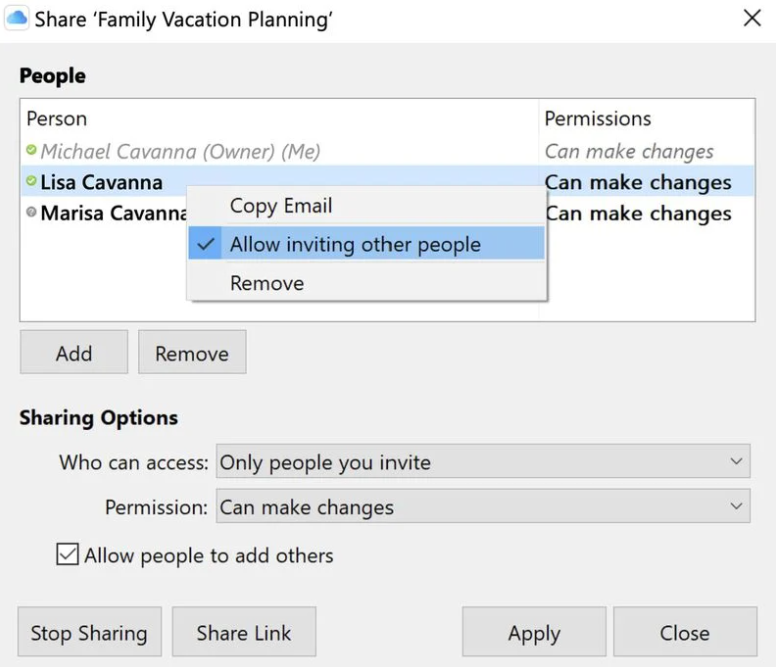Click the Permissions column header
776x667 pixels.
(x=598, y=119)
